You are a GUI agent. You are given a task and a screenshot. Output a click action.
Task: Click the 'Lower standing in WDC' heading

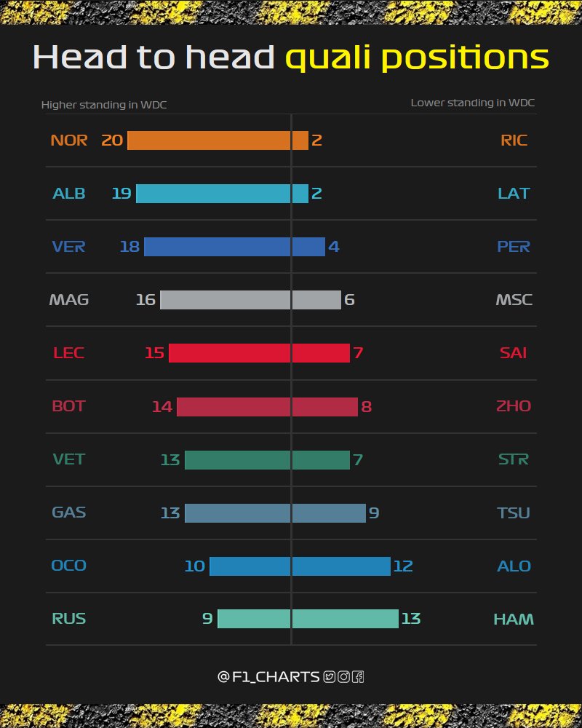pyautogui.click(x=472, y=103)
